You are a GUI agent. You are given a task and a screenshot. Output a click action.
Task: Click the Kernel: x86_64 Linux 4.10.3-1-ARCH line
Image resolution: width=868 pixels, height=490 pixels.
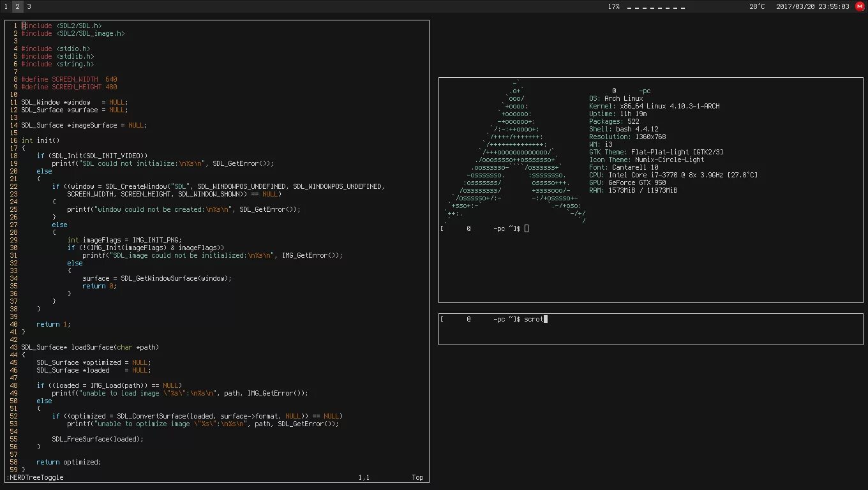point(654,106)
